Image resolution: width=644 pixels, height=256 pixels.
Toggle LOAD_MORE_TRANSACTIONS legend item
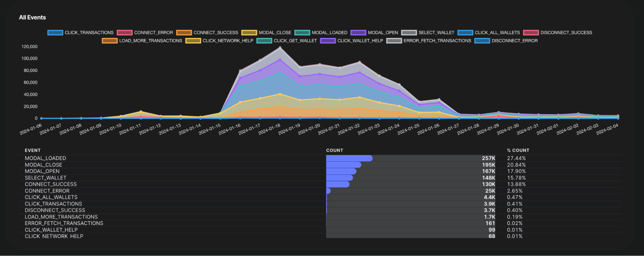click(110, 41)
